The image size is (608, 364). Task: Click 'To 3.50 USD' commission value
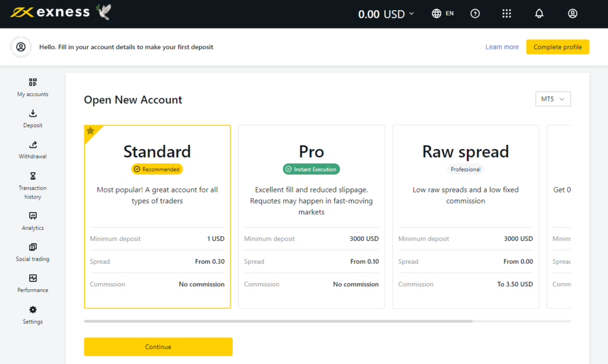point(515,284)
